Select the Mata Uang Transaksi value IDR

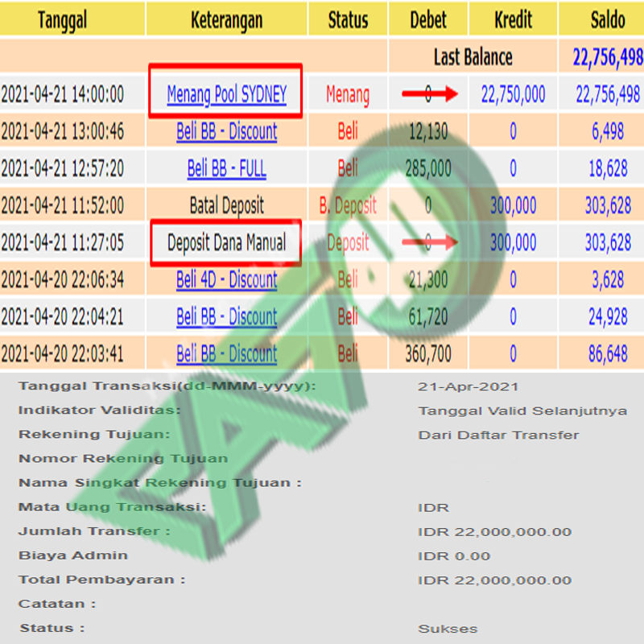434,508
